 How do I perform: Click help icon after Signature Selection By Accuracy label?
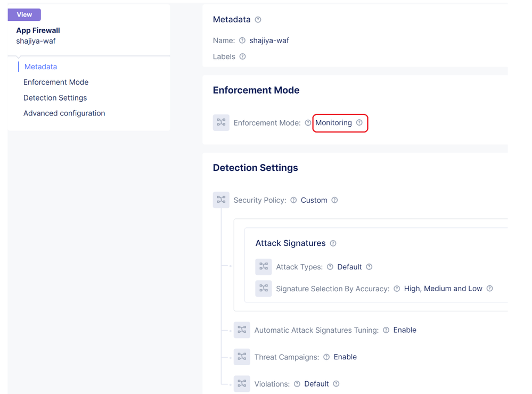tap(397, 289)
